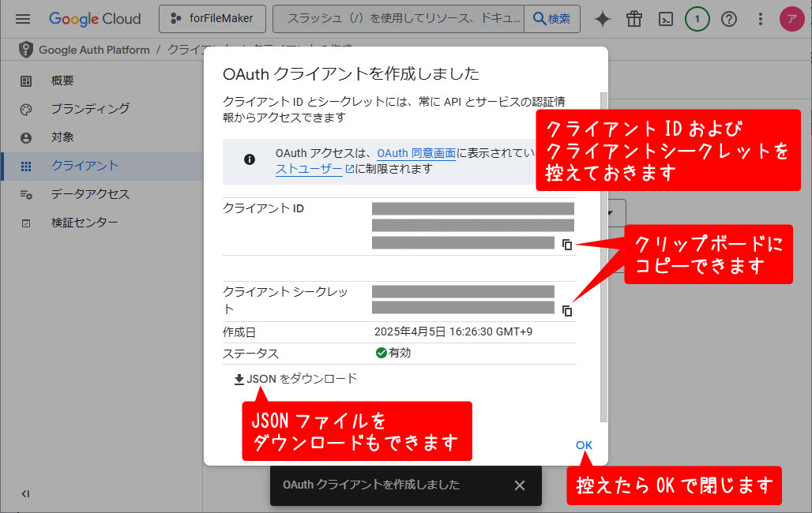
Task: Click the toast text OAuth クライアントを作成しました
Action: pos(370,485)
